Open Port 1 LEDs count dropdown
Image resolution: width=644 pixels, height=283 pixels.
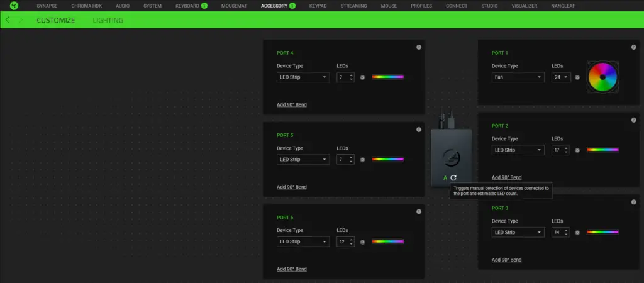click(x=561, y=77)
